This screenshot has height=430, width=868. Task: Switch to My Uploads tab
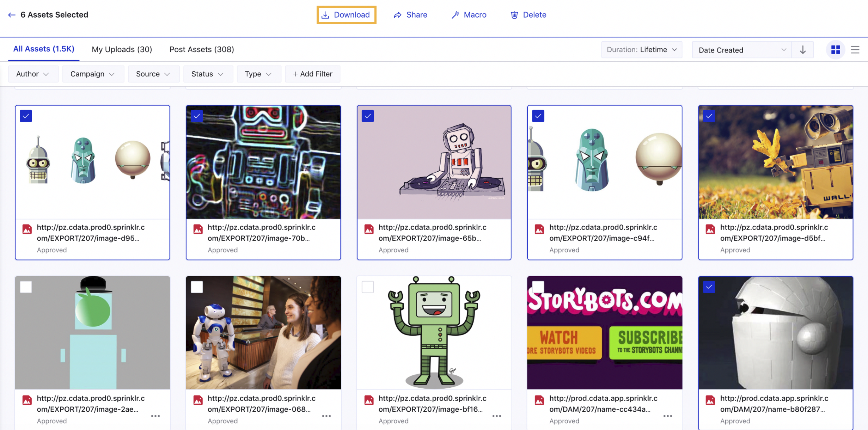click(x=122, y=49)
